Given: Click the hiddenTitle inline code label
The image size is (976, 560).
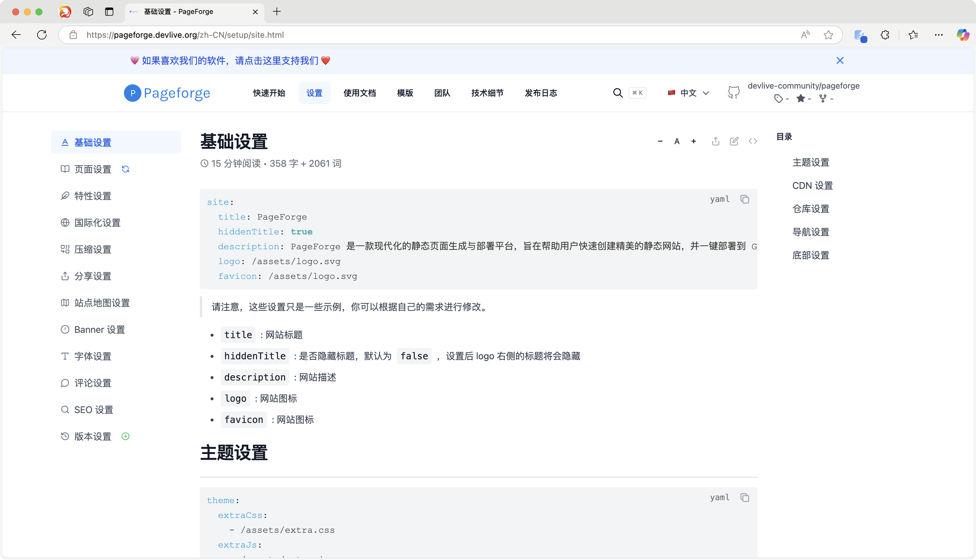Looking at the screenshot, I should (254, 356).
